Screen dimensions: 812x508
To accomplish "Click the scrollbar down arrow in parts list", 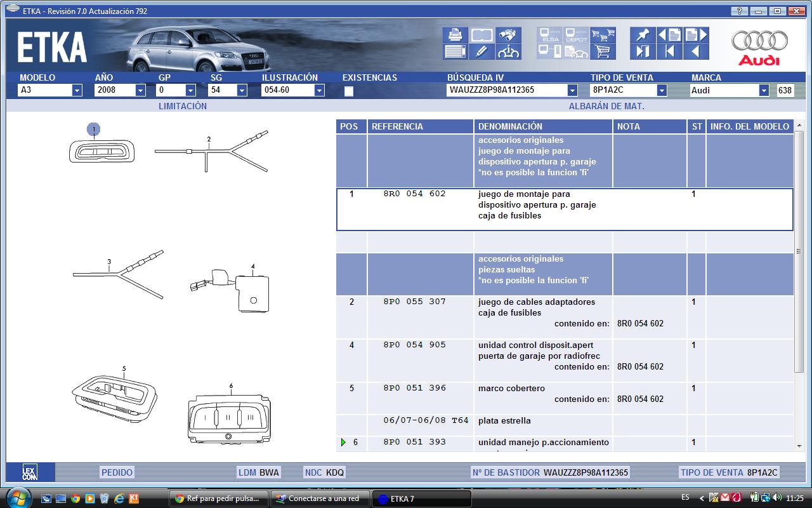I will coord(799,446).
